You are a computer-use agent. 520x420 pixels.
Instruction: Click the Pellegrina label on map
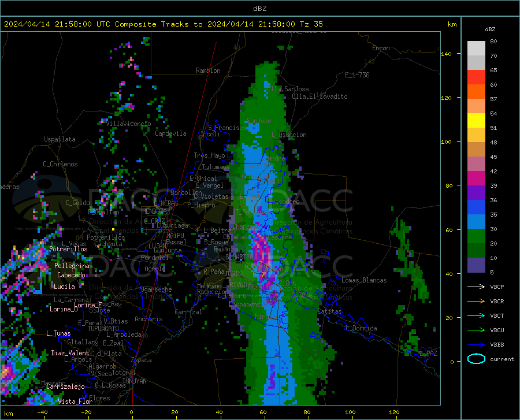click(x=72, y=266)
